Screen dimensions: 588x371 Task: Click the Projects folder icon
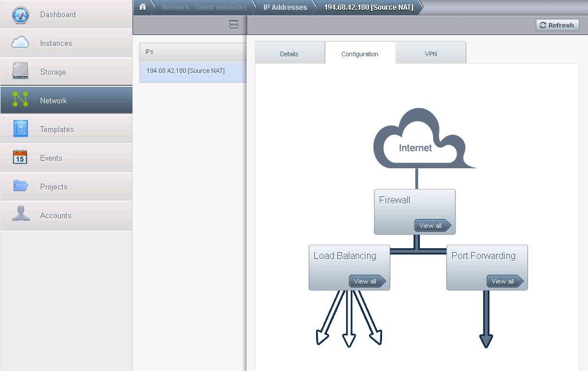pos(20,186)
